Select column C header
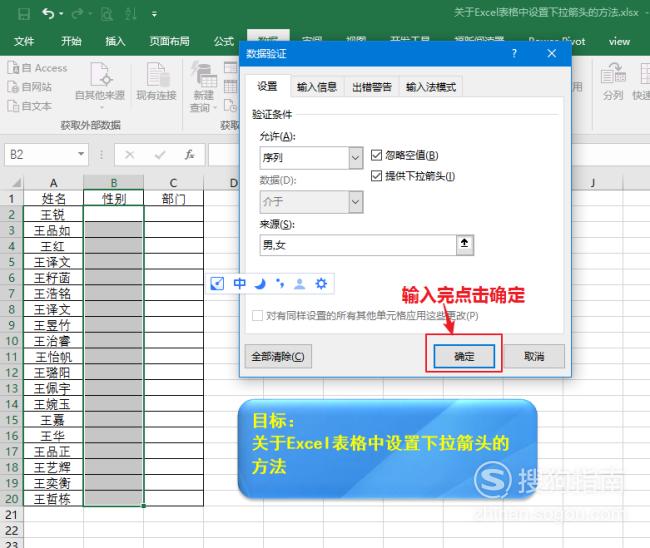Viewport: 650px width, 548px height. [173, 183]
